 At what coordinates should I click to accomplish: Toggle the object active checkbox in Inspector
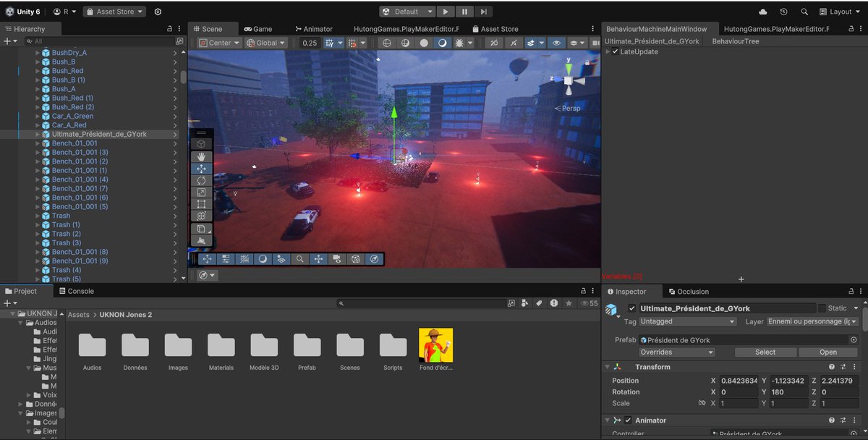pos(631,308)
